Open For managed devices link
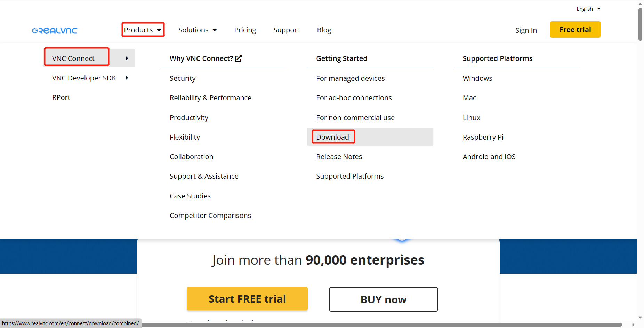Image resolution: width=644 pixels, height=328 pixels. [351, 78]
